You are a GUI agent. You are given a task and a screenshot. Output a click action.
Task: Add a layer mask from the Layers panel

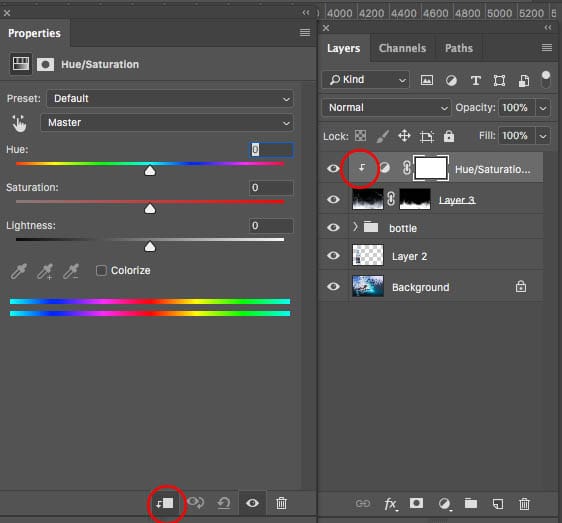416,503
